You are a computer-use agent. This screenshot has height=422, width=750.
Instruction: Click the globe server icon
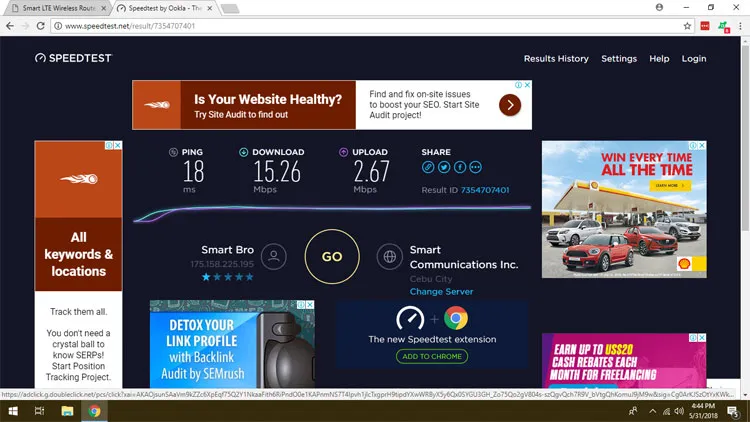coord(389,256)
